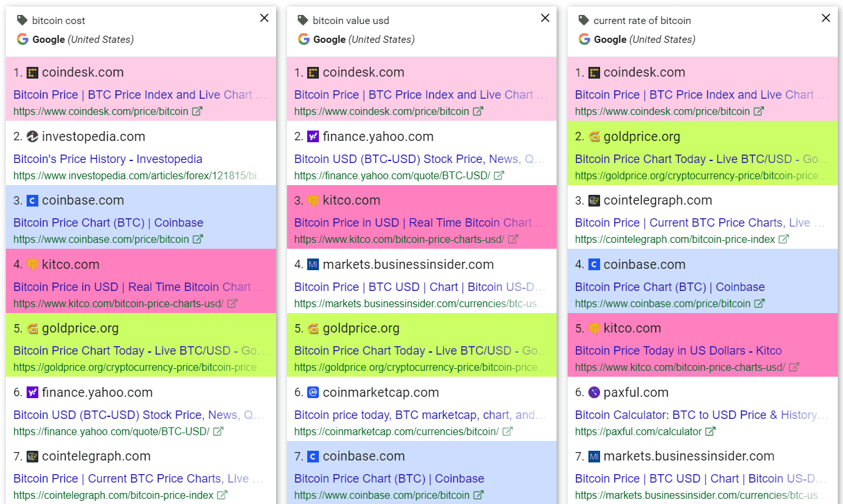This screenshot has width=843, height=504.
Task: Open 'Bitcoin USD (BTC-USD) Stock Price' in 'bitcoin value usd' panel
Action: (419, 158)
